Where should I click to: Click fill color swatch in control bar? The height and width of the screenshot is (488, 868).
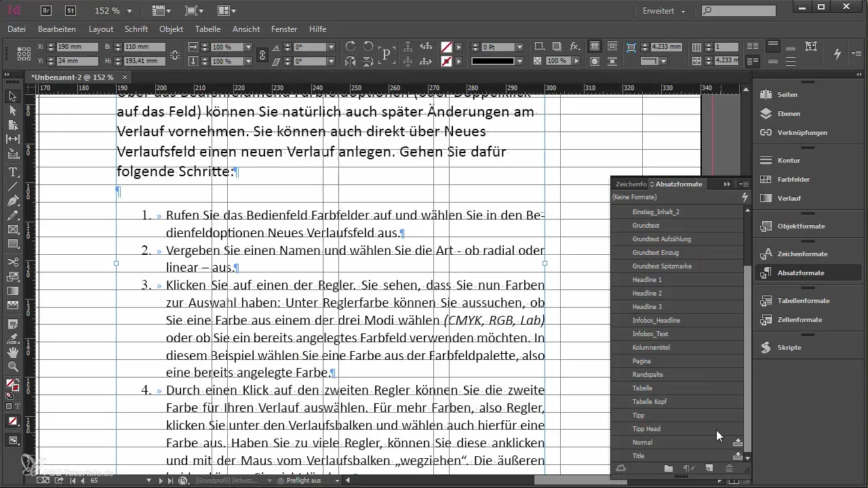click(x=446, y=47)
